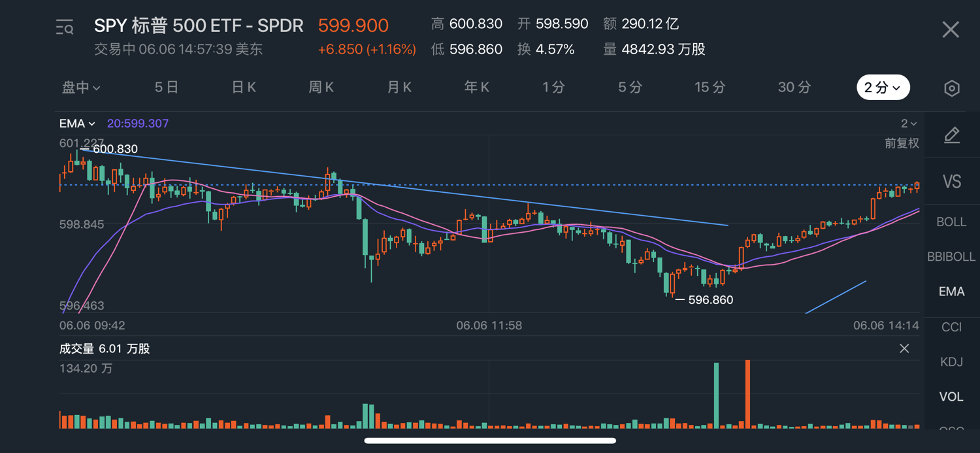
Task: Open chart settings hexagon icon
Action: pyautogui.click(x=952, y=88)
